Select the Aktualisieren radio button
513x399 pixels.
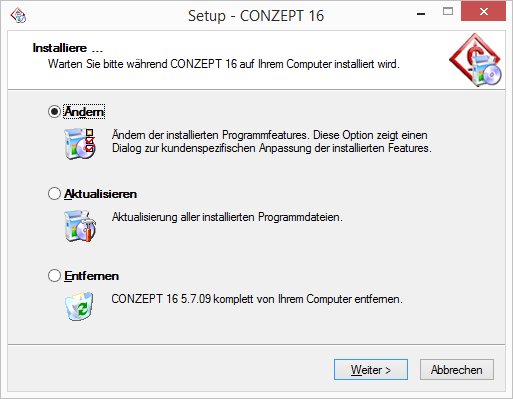[54, 193]
